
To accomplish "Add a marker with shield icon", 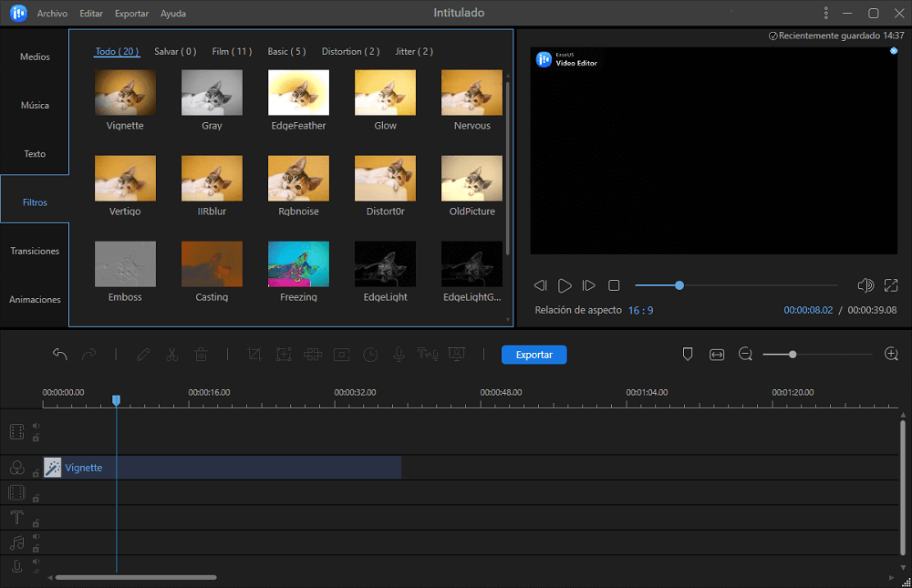I will (688, 355).
